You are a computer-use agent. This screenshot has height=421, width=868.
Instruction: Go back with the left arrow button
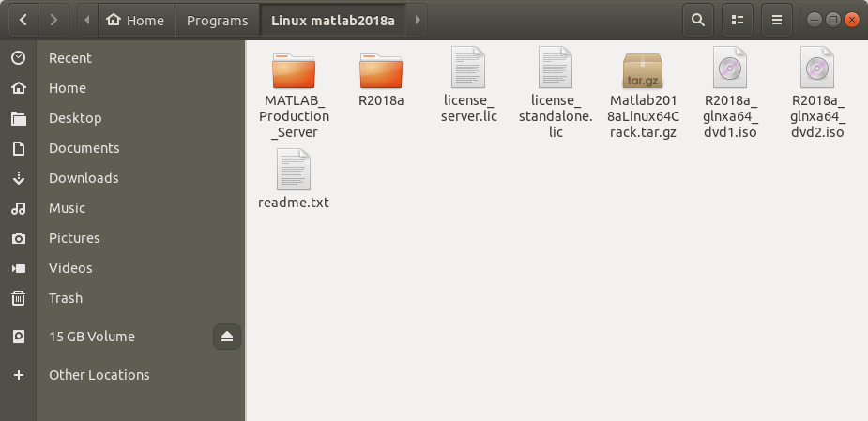click(23, 21)
